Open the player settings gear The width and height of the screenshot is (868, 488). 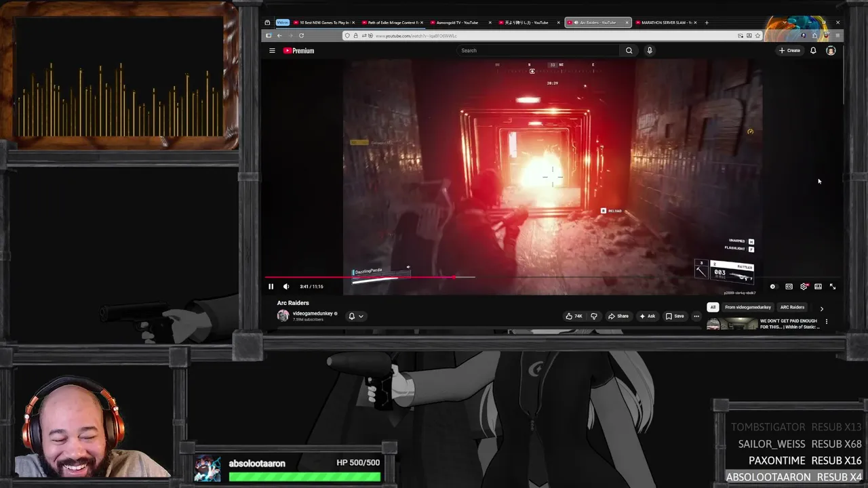(x=804, y=287)
